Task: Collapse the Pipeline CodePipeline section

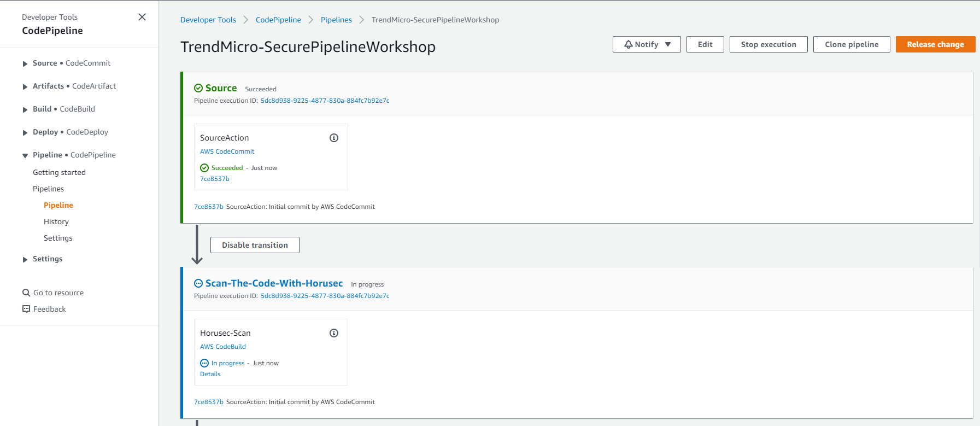Action: tap(25, 155)
